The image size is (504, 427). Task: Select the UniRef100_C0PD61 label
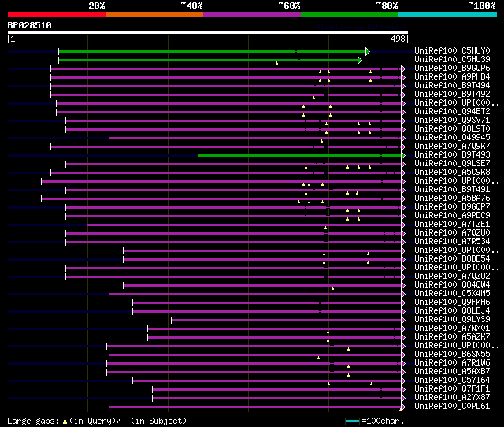pos(452,407)
